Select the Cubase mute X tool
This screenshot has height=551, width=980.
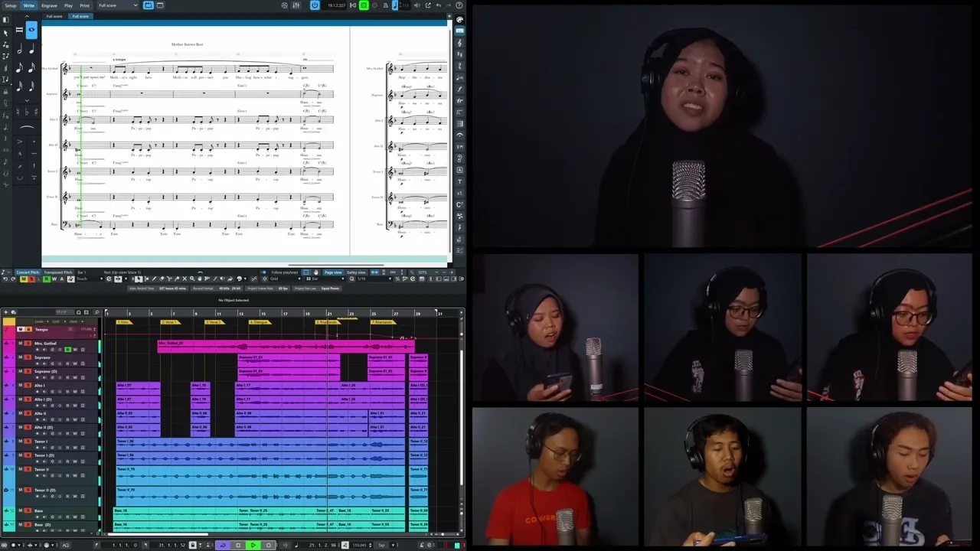(185, 279)
